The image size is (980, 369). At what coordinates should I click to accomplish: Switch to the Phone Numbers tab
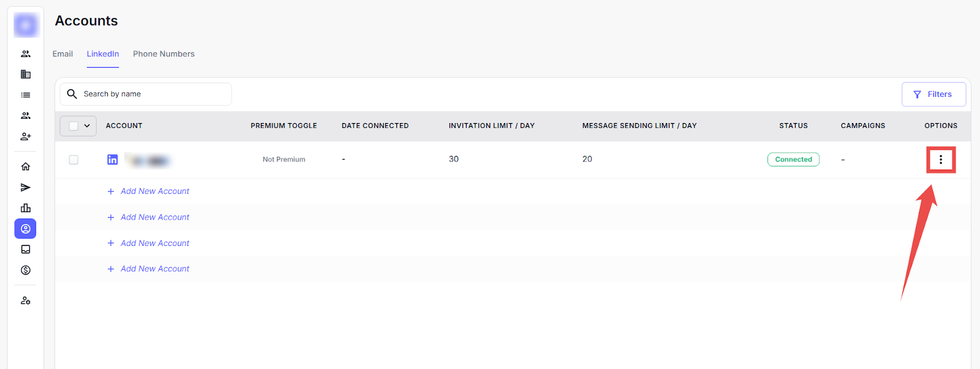pos(164,54)
